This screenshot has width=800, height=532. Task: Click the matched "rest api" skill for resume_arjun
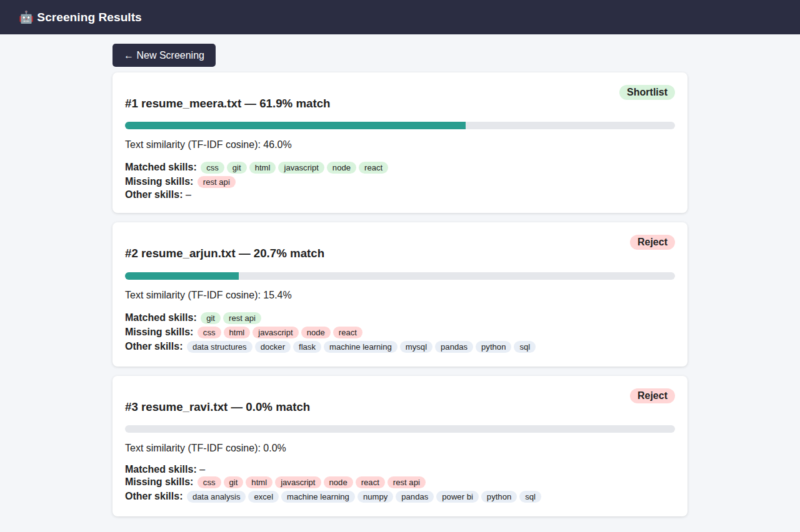click(242, 318)
